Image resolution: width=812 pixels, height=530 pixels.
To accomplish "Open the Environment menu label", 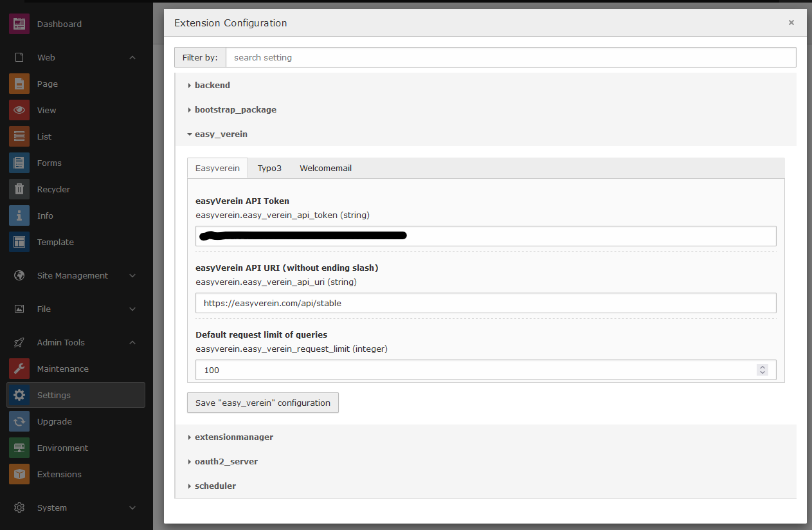I will tap(62, 448).
